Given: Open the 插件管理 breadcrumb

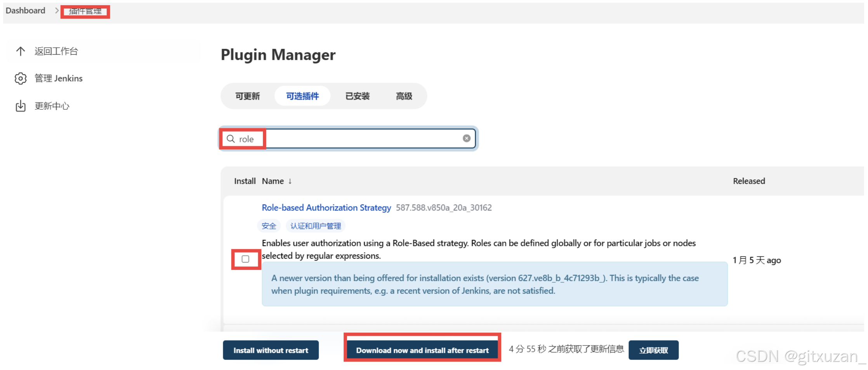Looking at the screenshot, I should [85, 11].
